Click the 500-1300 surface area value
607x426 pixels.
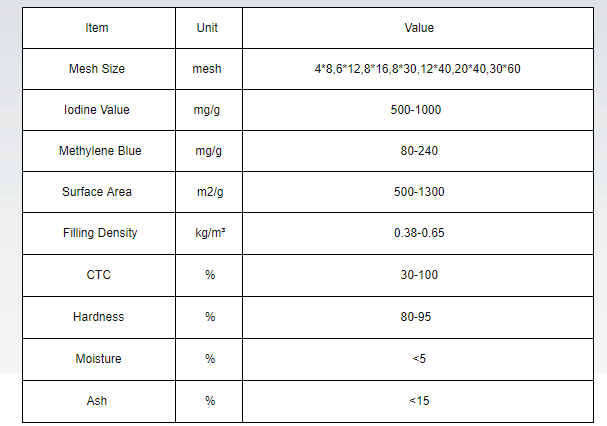click(417, 192)
